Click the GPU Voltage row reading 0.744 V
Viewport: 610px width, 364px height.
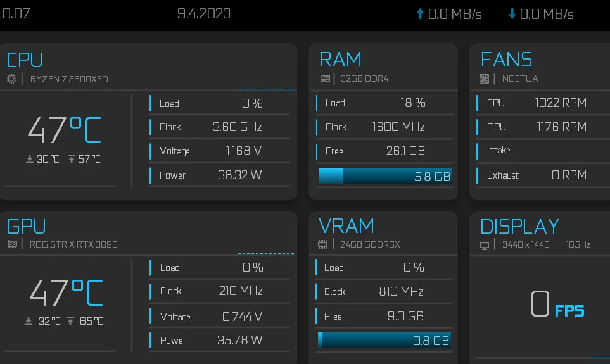219,317
